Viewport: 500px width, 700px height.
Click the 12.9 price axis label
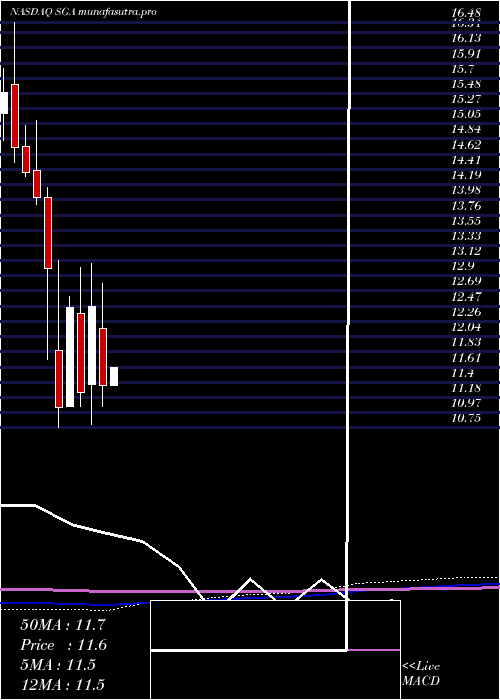tap(462, 266)
